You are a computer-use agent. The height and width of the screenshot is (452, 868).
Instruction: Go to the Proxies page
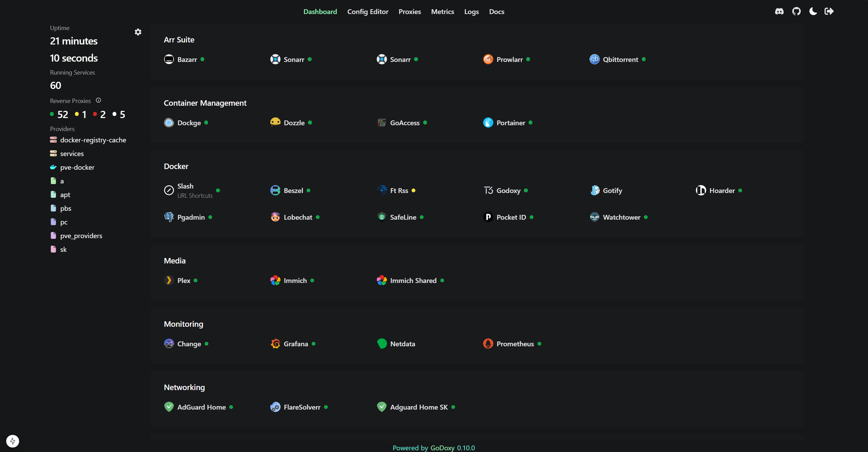(x=410, y=12)
